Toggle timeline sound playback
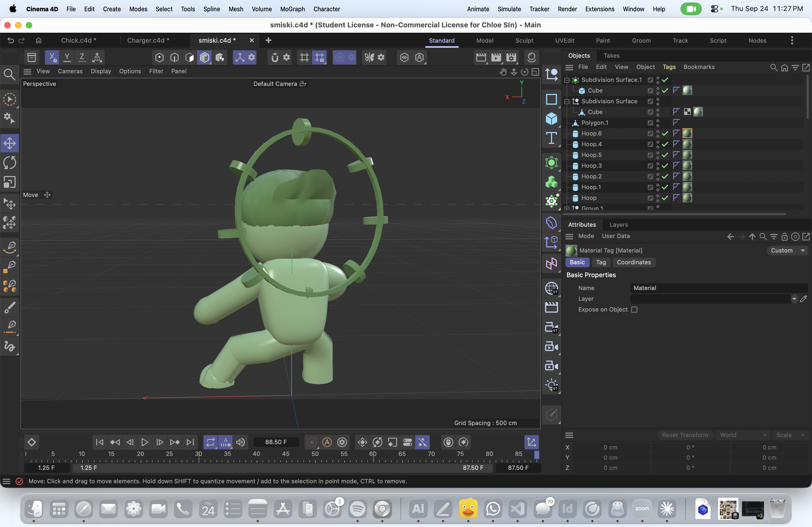This screenshot has width=812, height=527. coord(241,442)
